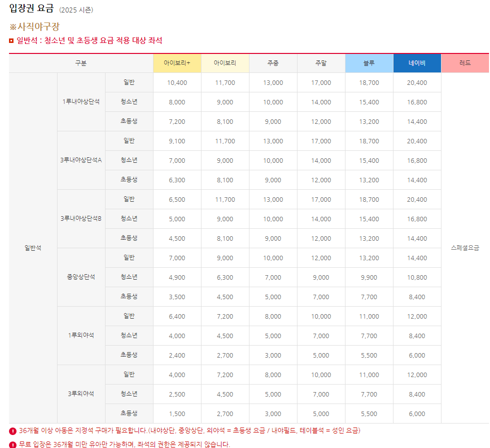Click the 2,500 price for 3루외야석 청소년
The height and width of the screenshot is (448, 490).
tap(177, 394)
